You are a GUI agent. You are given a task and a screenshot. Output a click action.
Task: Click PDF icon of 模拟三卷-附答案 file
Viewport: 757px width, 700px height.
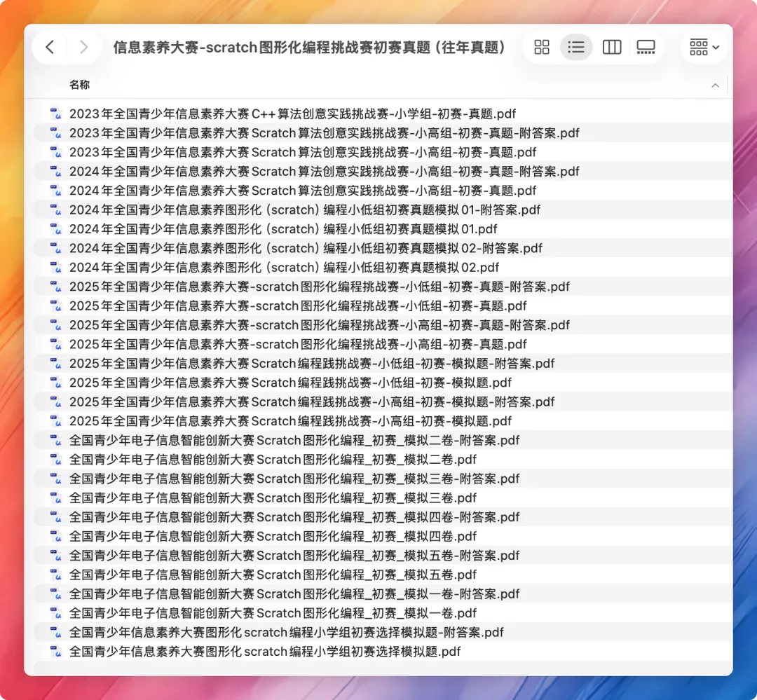(x=56, y=479)
